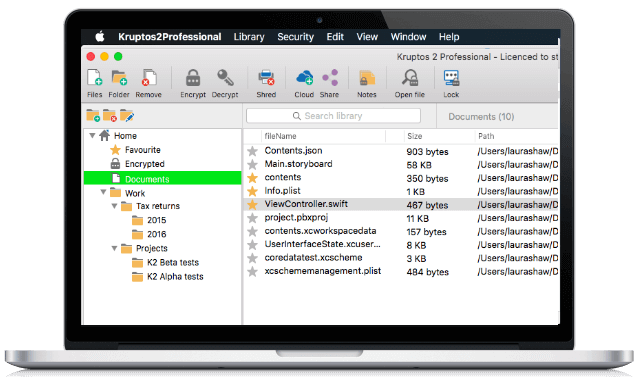Select Encrypted in the sidebar

tap(144, 164)
